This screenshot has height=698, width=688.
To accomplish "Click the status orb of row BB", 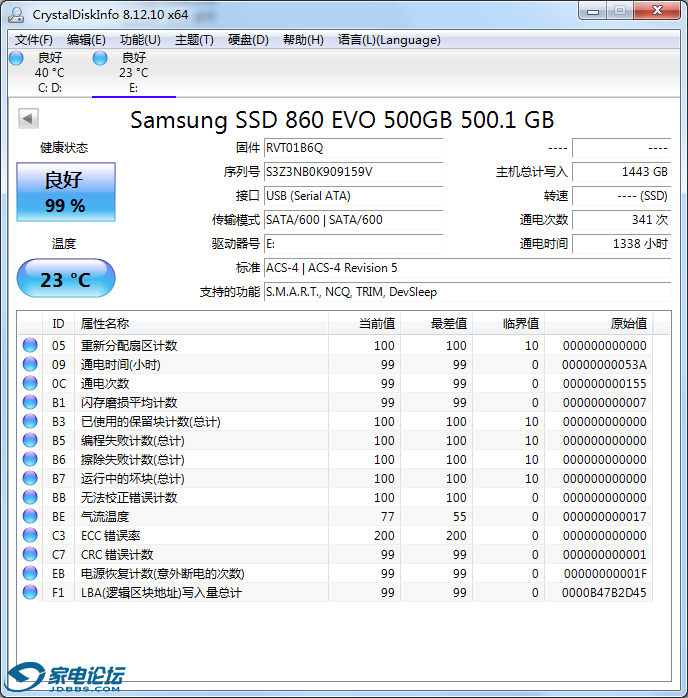I will [30, 497].
